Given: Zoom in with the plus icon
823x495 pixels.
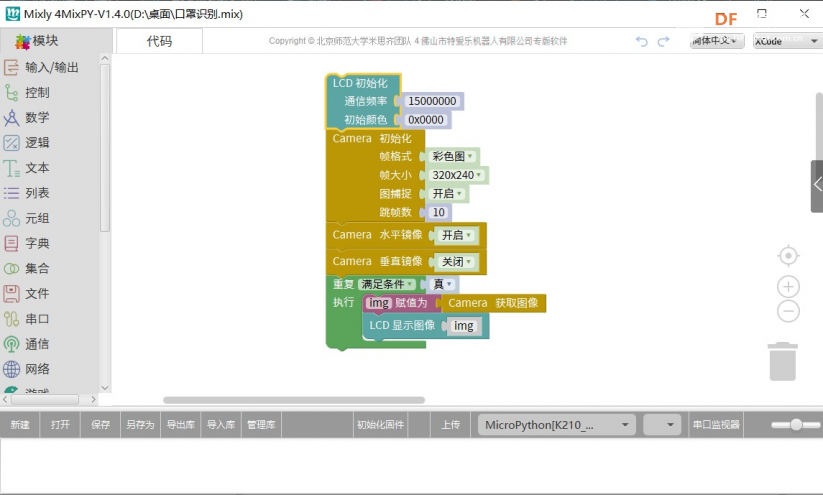Looking at the screenshot, I should point(788,287).
